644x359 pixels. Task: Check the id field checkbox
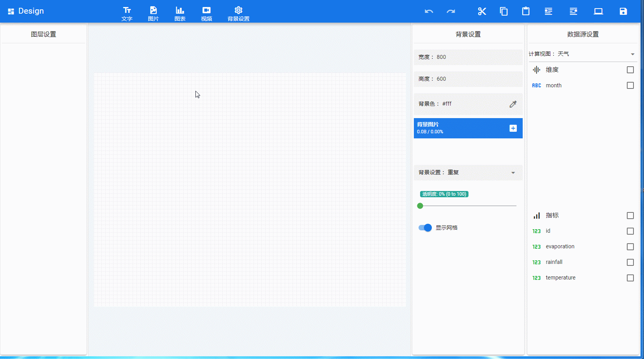click(630, 231)
